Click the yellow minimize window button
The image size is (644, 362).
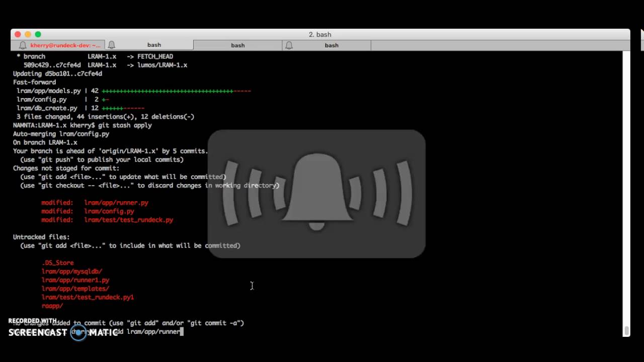(28, 34)
